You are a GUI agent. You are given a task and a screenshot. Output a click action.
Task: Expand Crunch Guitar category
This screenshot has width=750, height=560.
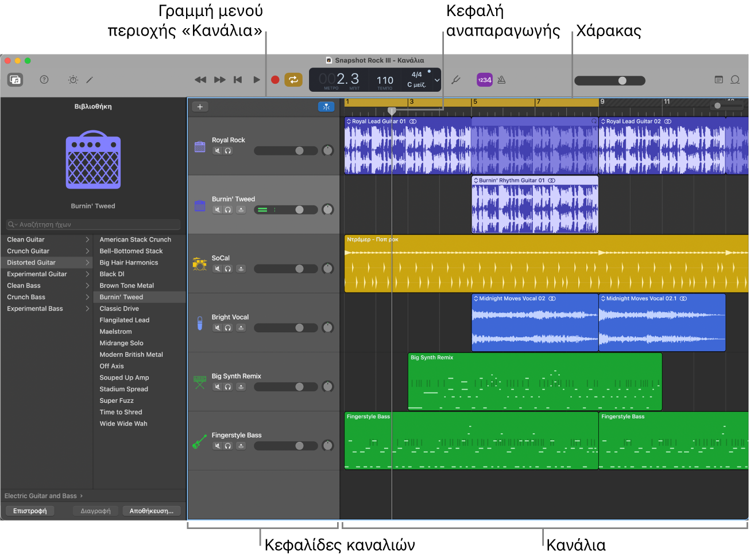pyautogui.click(x=87, y=251)
